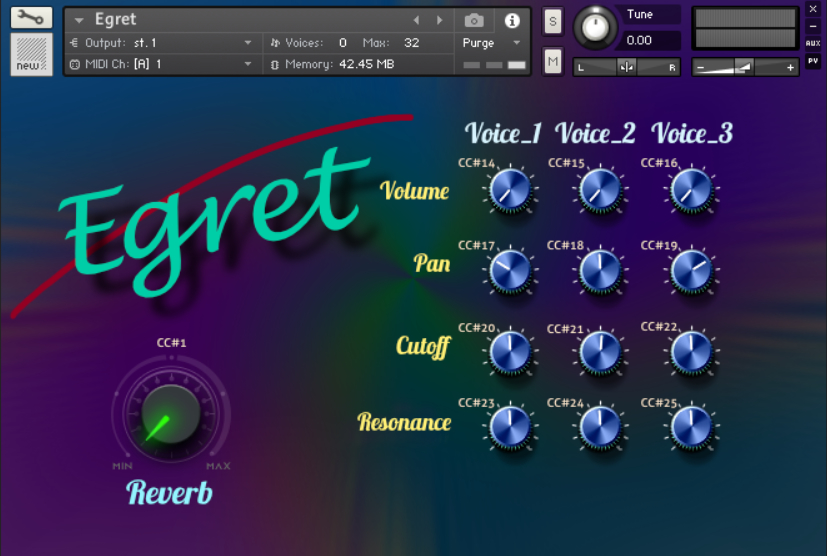Click the large Reverb knob CC#1
The height and width of the screenshot is (556, 827).
(x=171, y=414)
